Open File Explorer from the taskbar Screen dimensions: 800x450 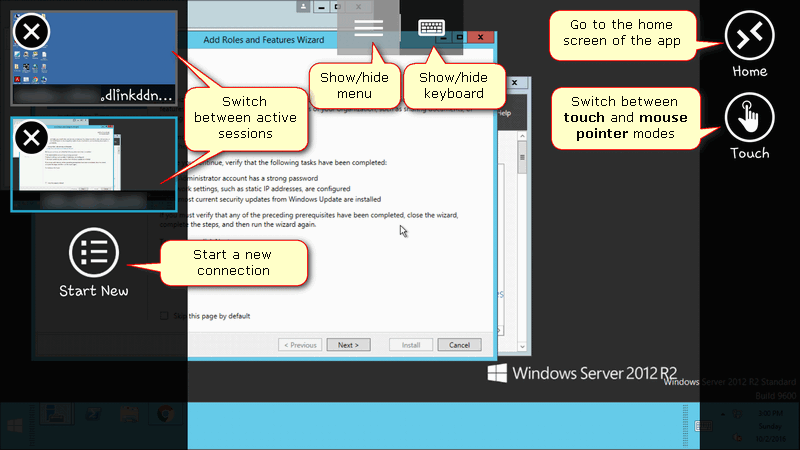tap(129, 415)
